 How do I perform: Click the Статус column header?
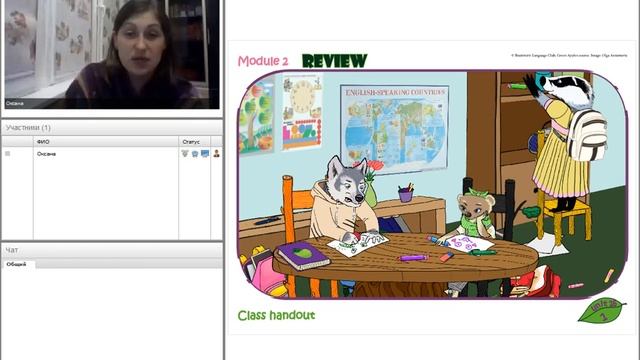[x=194, y=142]
